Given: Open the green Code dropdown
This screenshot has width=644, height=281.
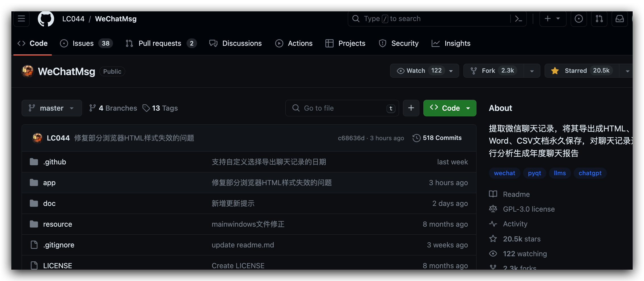Looking at the screenshot, I should tap(450, 108).
